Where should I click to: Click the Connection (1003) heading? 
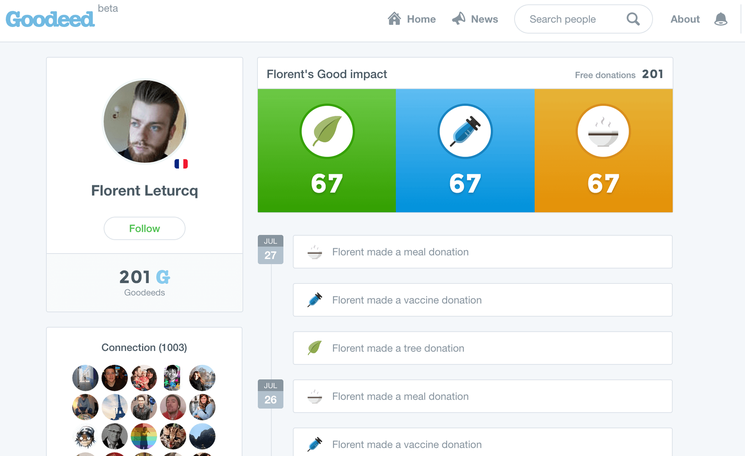click(x=144, y=347)
